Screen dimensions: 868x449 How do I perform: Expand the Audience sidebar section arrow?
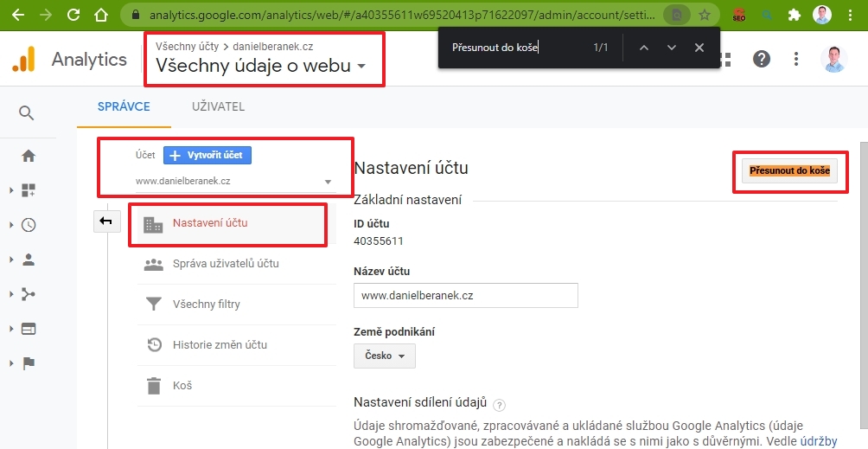[x=11, y=260]
